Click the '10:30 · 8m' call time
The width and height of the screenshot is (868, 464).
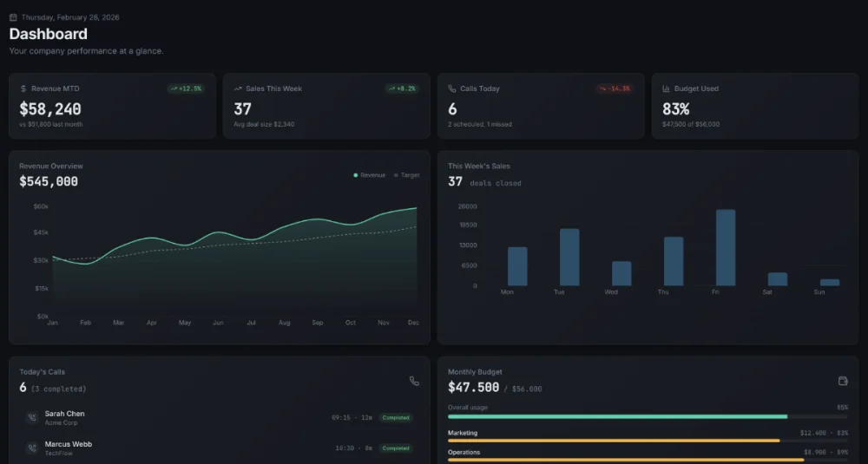pyautogui.click(x=354, y=448)
